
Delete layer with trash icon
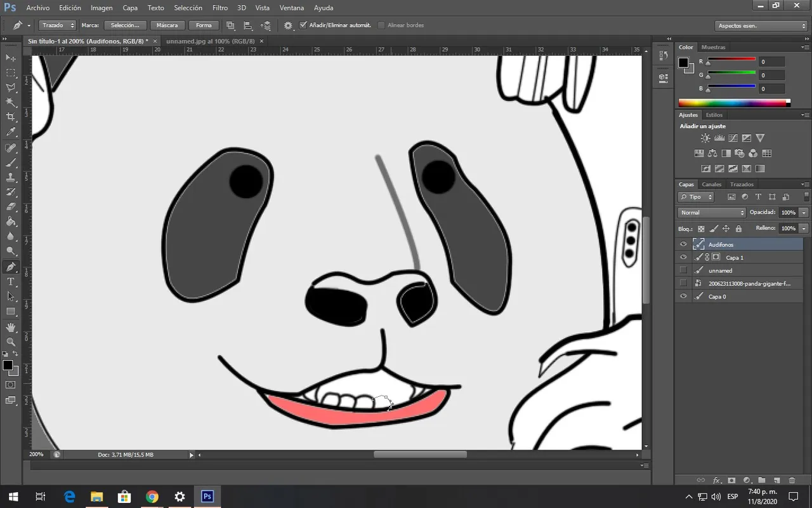[792, 481]
